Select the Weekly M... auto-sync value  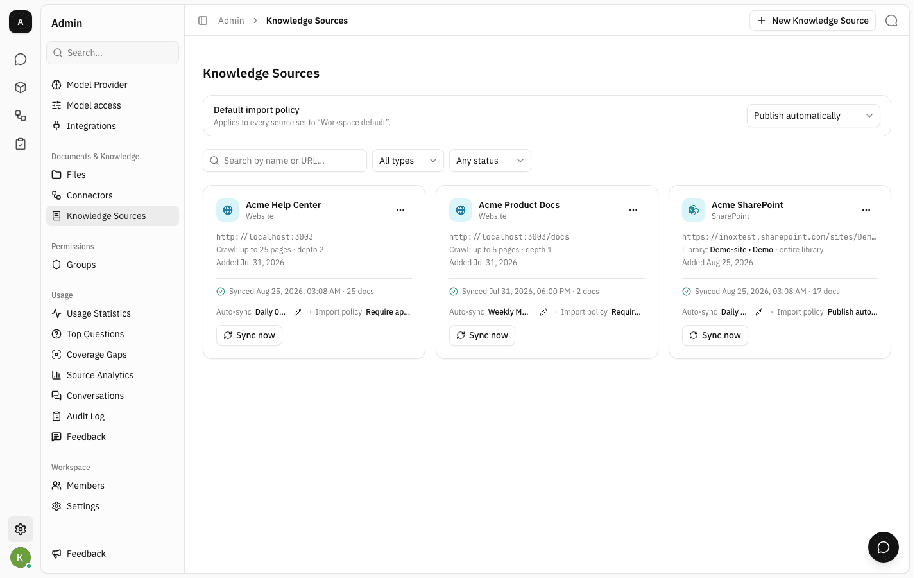(508, 312)
